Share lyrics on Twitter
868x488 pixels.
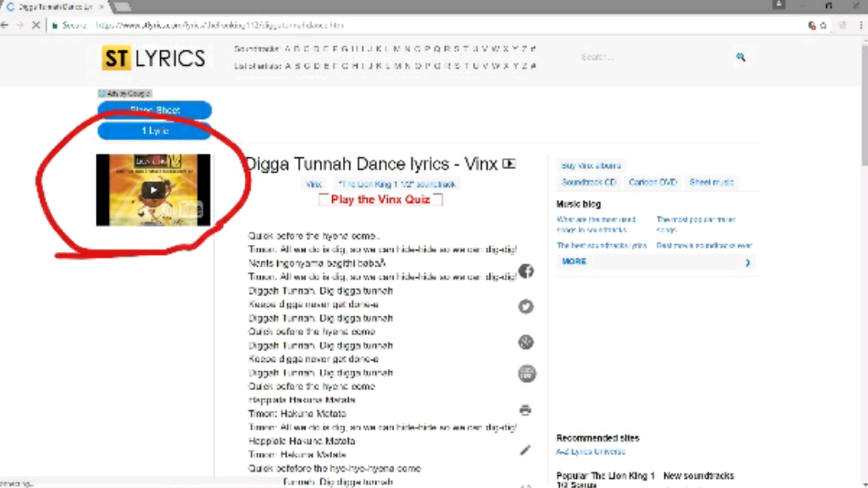pyautogui.click(x=526, y=306)
